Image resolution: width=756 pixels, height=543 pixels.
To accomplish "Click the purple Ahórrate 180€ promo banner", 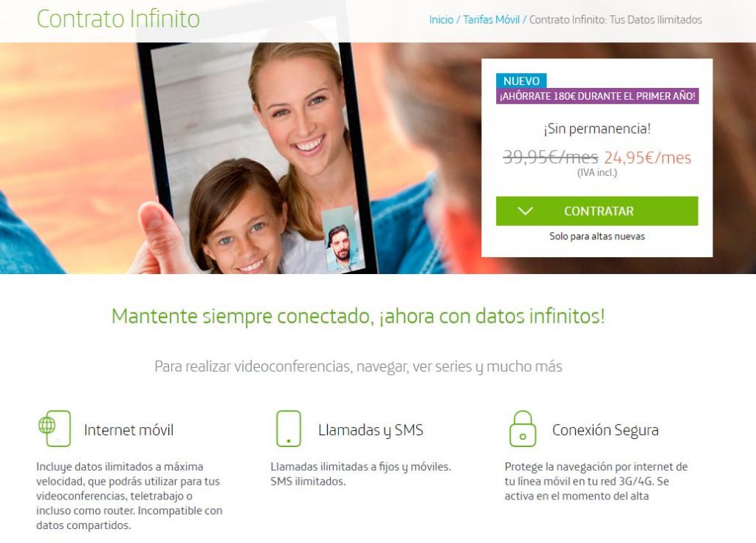I will pos(597,96).
